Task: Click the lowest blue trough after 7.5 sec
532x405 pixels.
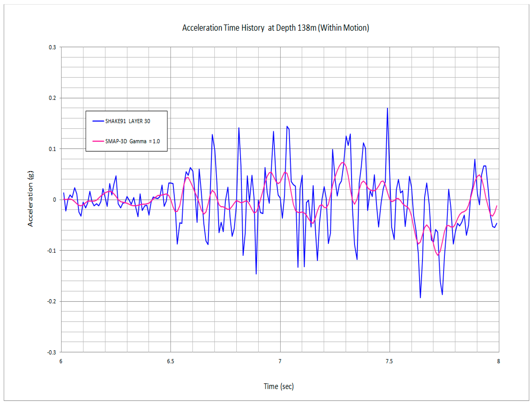Action: pos(420,297)
